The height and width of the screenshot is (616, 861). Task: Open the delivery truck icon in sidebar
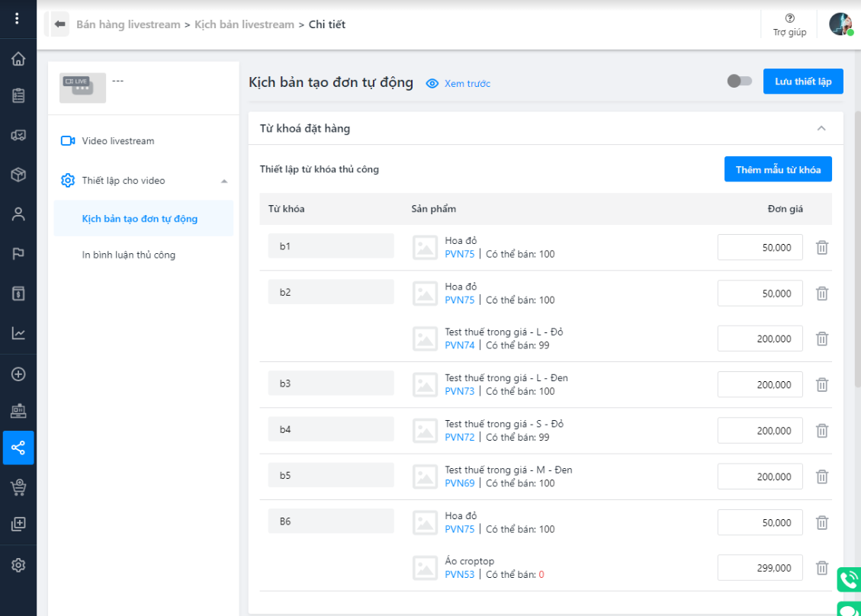[18, 135]
